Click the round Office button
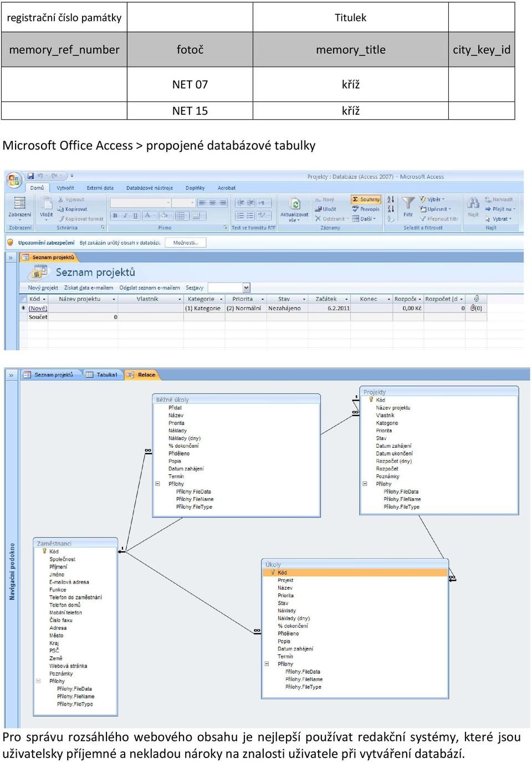This screenshot has width=532, height=762. (14, 179)
